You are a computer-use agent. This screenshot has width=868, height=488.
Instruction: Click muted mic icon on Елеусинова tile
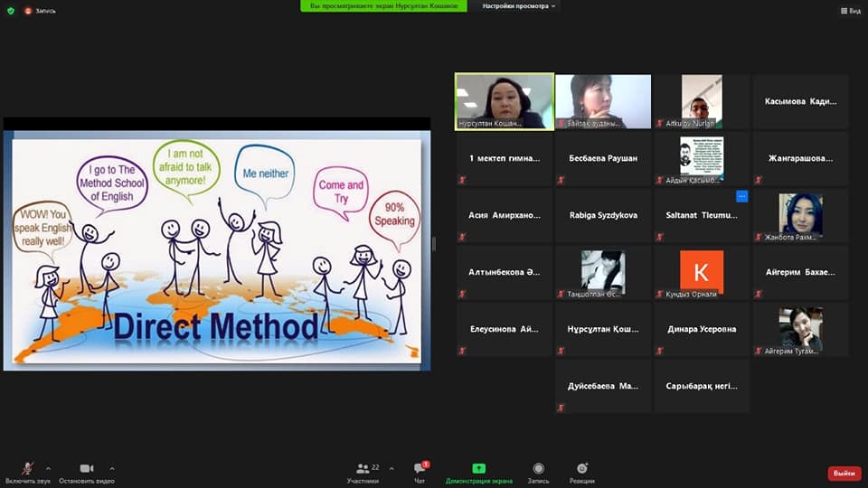point(462,351)
